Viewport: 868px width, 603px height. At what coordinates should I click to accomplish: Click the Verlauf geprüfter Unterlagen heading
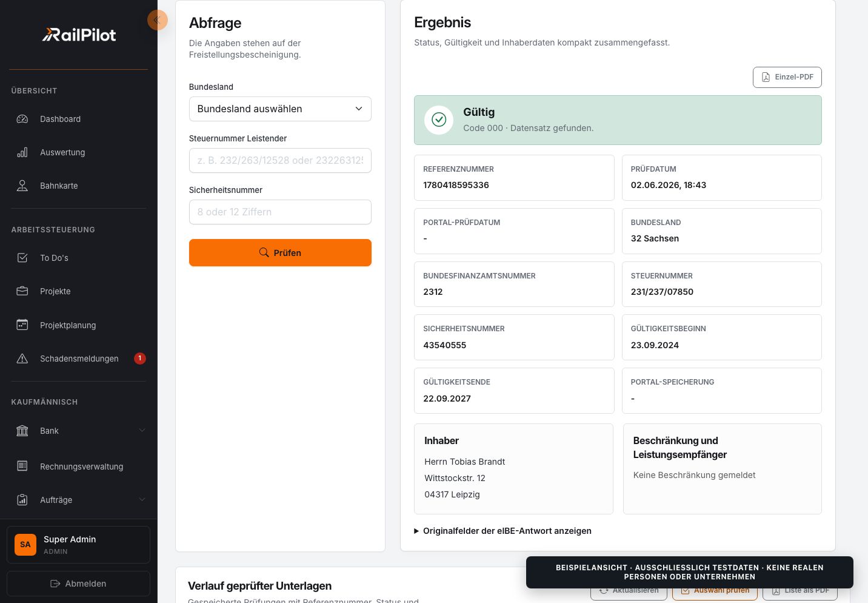(259, 586)
